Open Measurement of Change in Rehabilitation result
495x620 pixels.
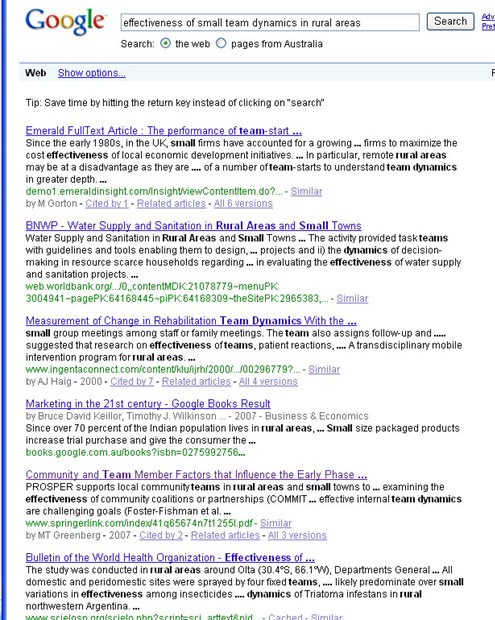coord(191,321)
